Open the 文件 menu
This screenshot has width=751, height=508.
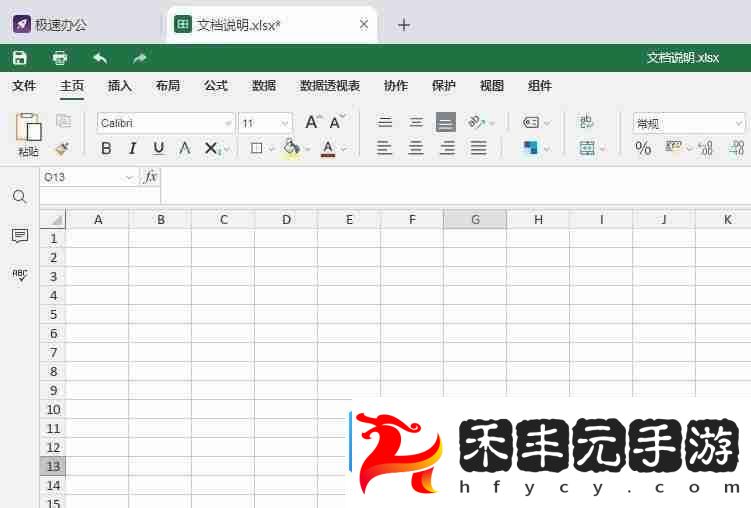pos(24,86)
